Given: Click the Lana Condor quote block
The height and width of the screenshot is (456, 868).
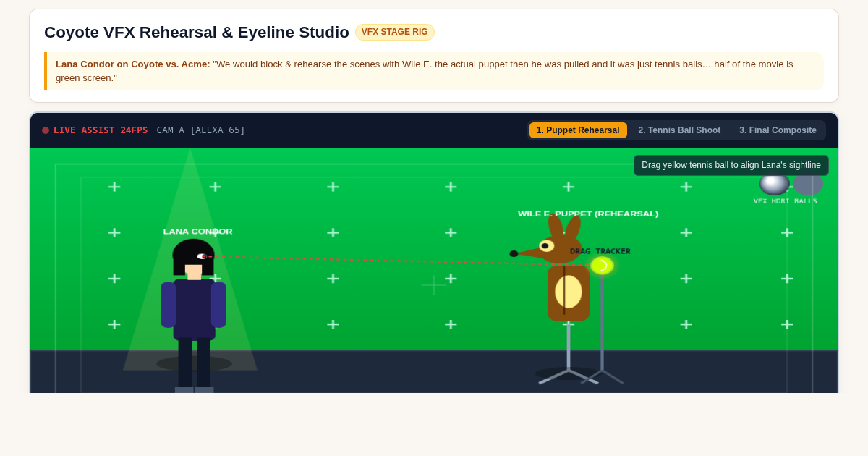Looking at the screenshot, I should [x=434, y=71].
